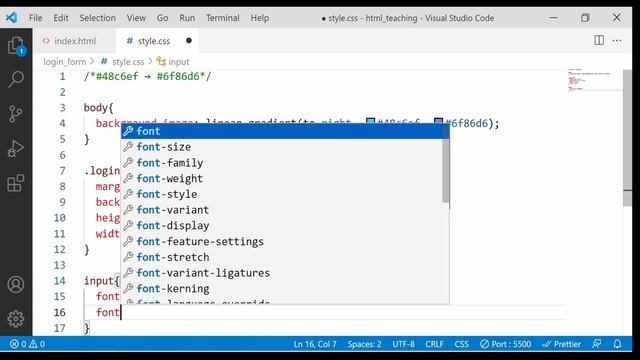Click the body{ selector on line 3
This screenshot has width=640, height=360.
[98, 108]
